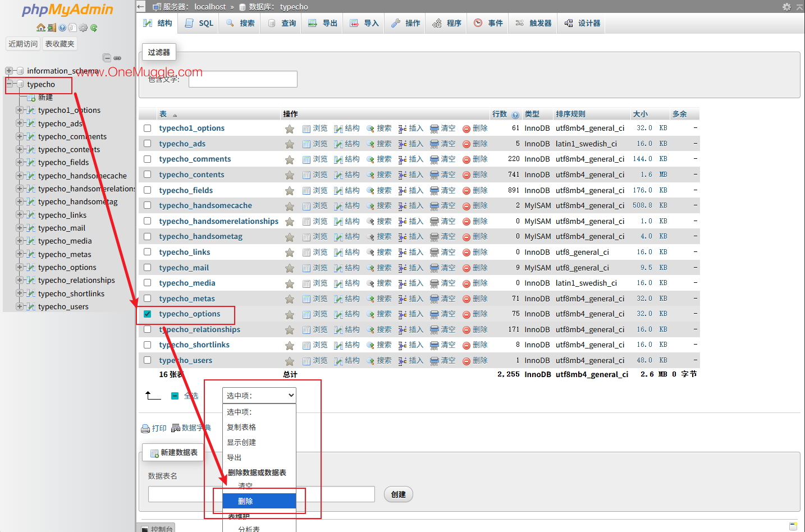Screen dimensions: 805x532
Task: Check typecho_comments row checkbox
Action: [x=147, y=159]
